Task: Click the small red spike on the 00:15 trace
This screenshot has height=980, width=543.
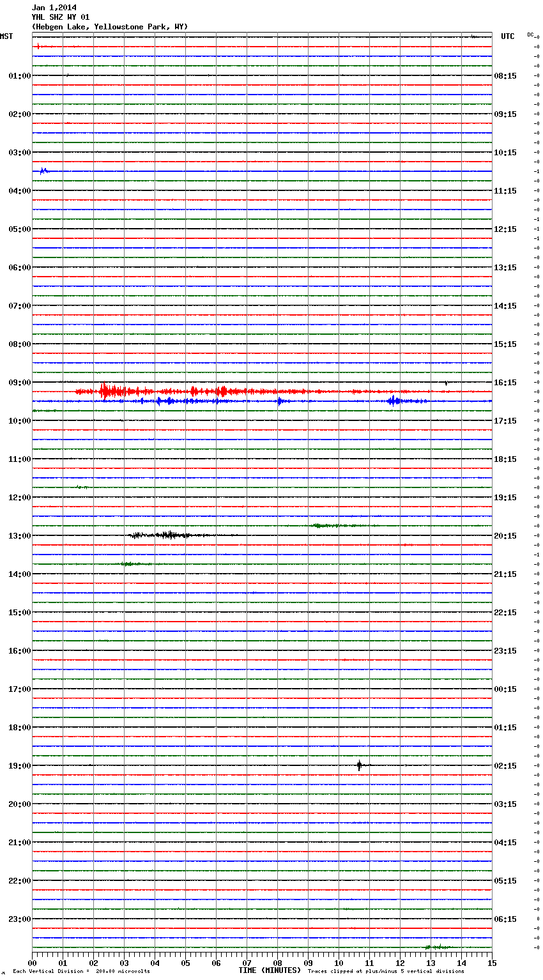Action: (38, 46)
